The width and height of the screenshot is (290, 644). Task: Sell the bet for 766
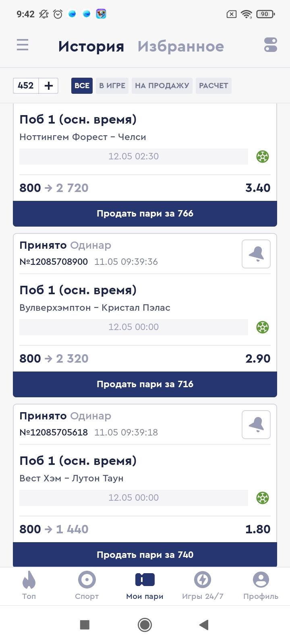(x=145, y=214)
